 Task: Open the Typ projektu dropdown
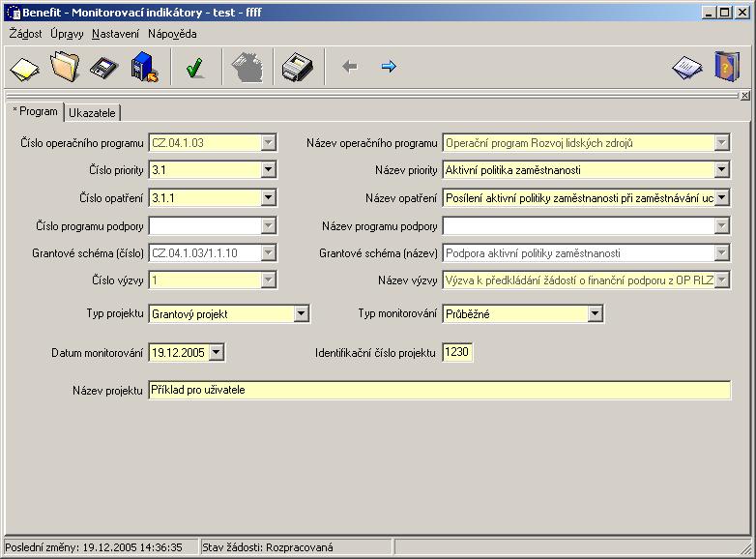301,314
